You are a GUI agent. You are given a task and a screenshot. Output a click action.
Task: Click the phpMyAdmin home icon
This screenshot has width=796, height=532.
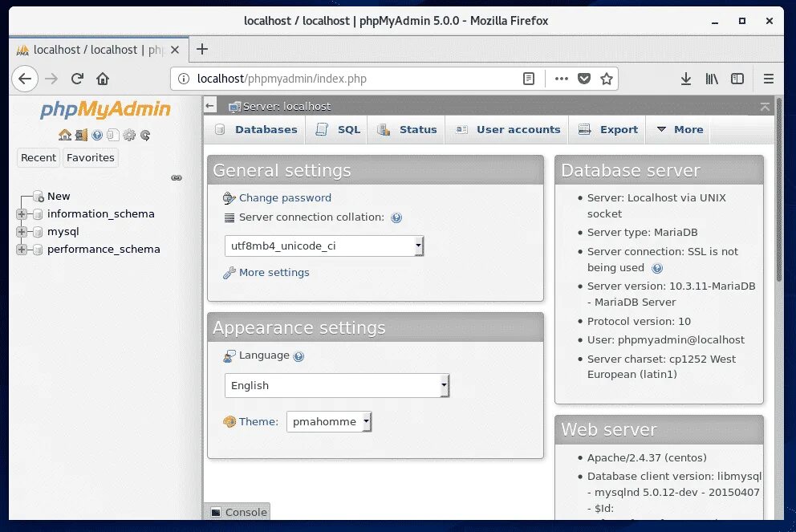click(x=66, y=135)
